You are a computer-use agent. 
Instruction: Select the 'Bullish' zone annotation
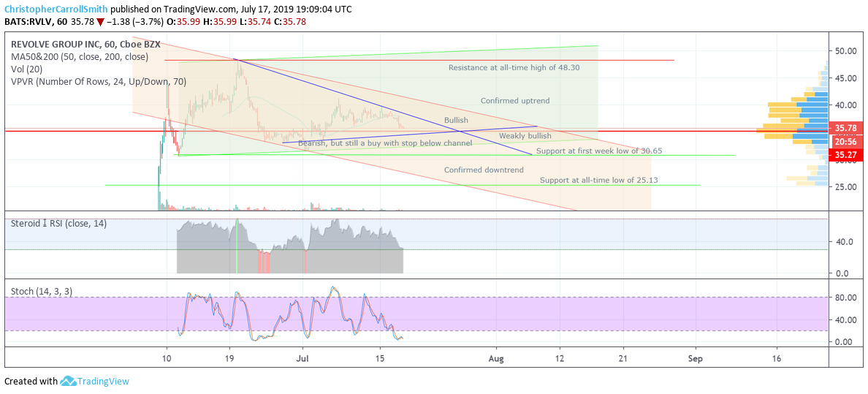456,121
